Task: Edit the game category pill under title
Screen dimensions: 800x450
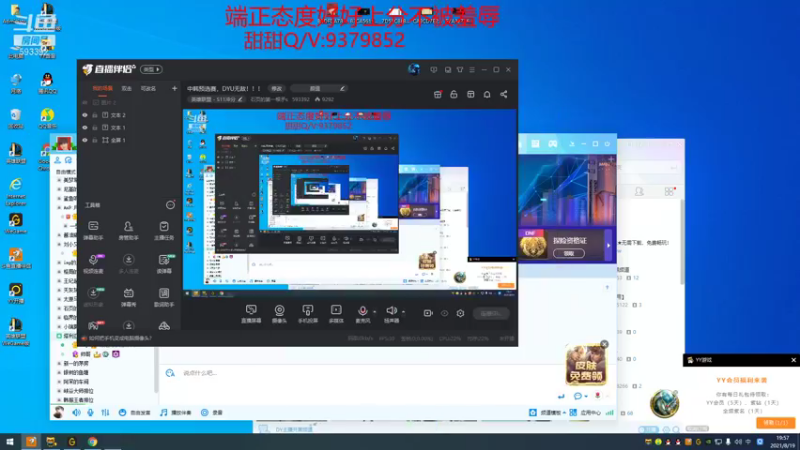Action: 216,99
